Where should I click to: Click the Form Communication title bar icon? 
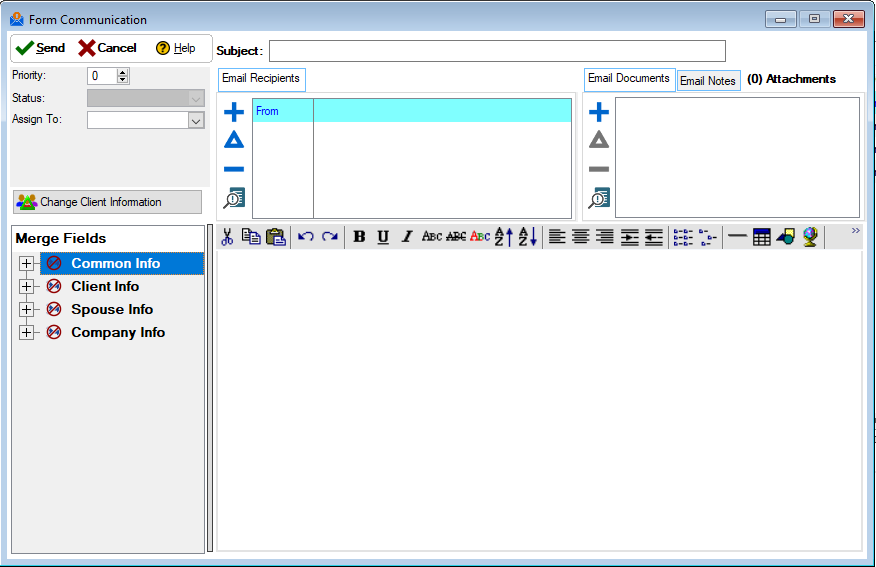pos(17,20)
